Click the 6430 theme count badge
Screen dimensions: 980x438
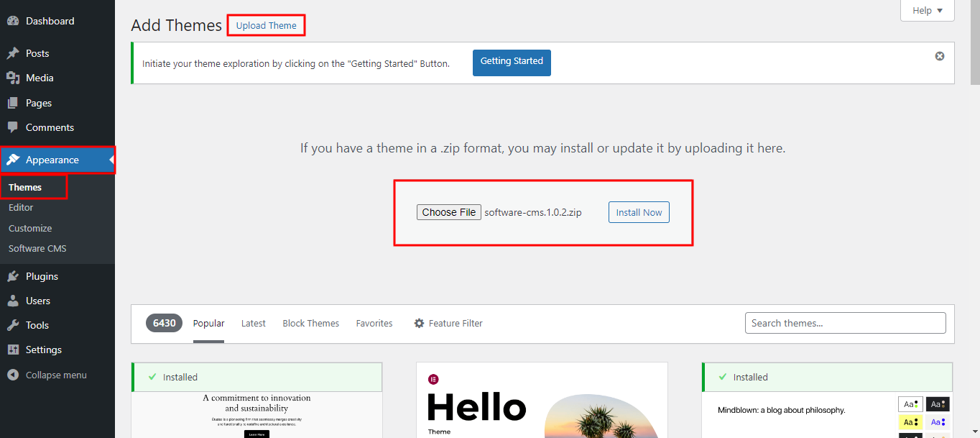coord(164,323)
